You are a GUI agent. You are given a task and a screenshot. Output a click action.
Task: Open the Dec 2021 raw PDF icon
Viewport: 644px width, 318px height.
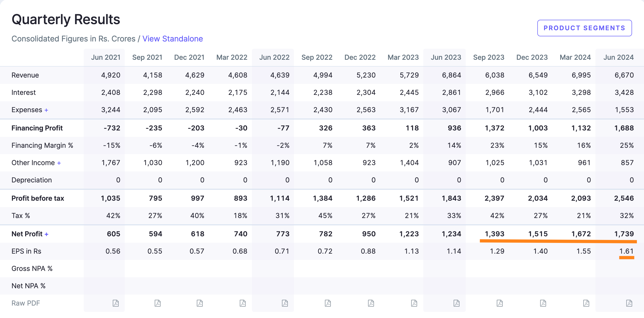pos(199,303)
